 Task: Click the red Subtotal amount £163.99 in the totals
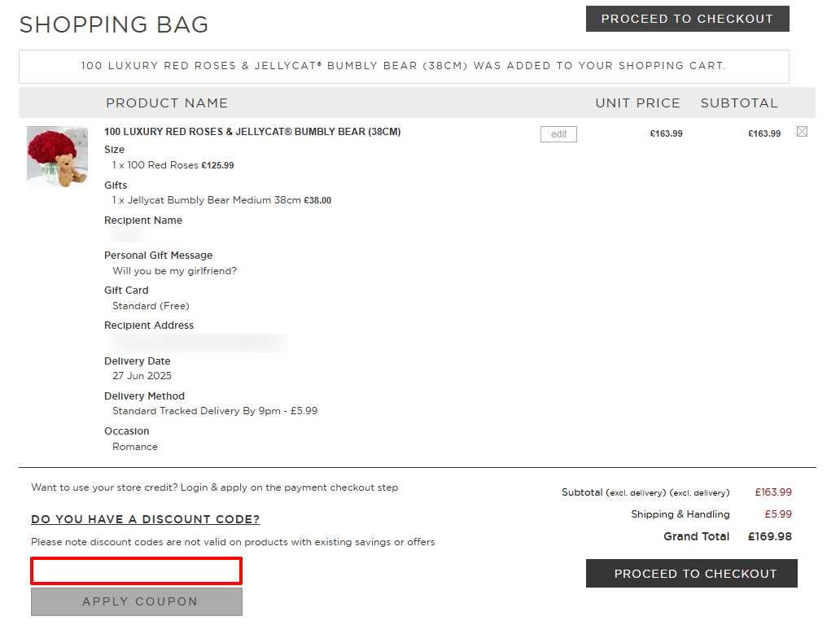773,492
